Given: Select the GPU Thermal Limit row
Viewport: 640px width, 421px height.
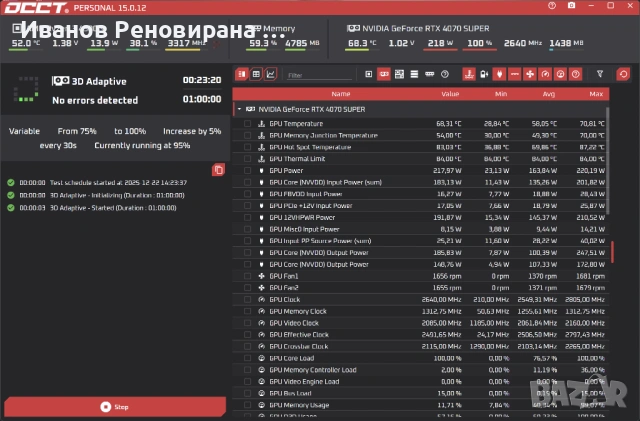Looking at the screenshot, I should point(421,159).
